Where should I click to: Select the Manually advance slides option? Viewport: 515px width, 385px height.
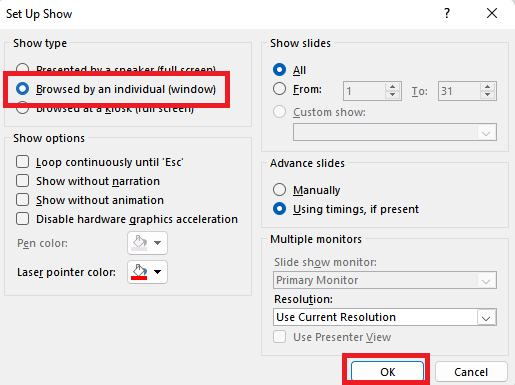coord(279,190)
